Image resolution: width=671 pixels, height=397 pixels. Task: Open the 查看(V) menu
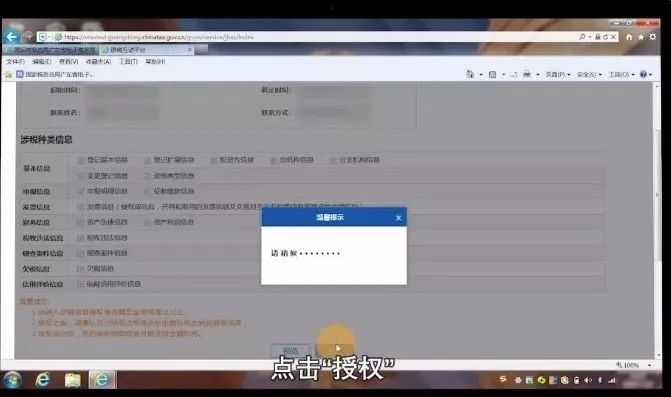[68, 62]
